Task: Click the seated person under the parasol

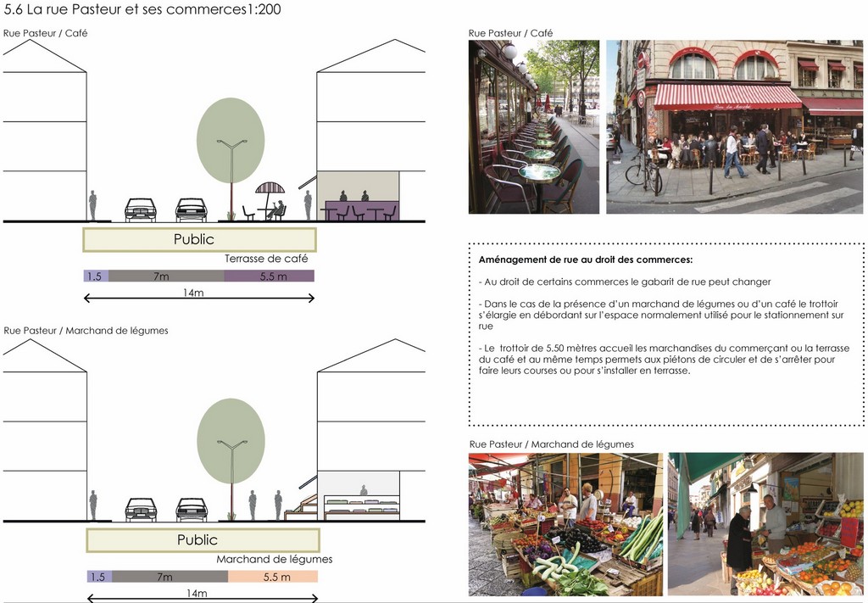Action: coord(276,210)
